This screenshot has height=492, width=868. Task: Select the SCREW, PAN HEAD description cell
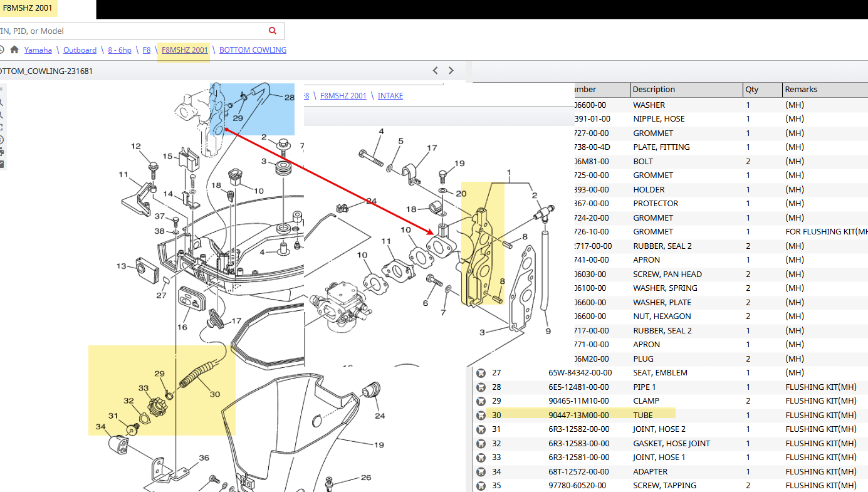point(667,274)
